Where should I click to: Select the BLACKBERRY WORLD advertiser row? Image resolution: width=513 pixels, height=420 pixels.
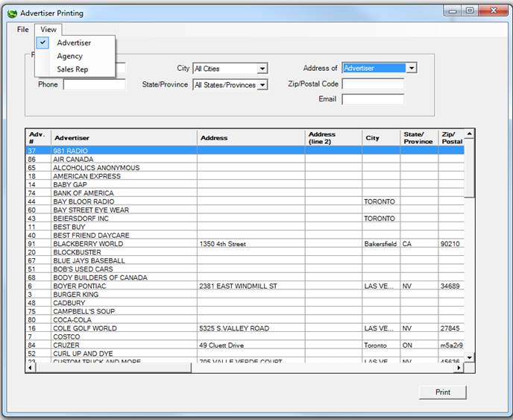pos(88,244)
